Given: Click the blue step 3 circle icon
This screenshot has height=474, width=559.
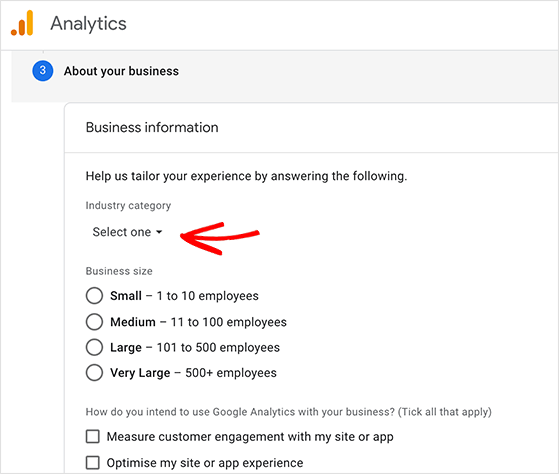Looking at the screenshot, I should point(43,71).
